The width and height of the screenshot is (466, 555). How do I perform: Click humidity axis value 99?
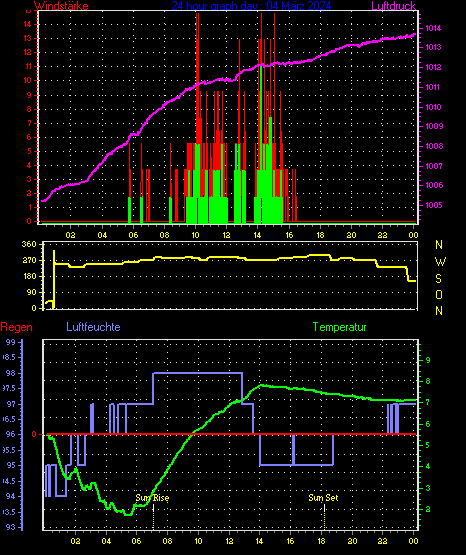tap(11, 342)
